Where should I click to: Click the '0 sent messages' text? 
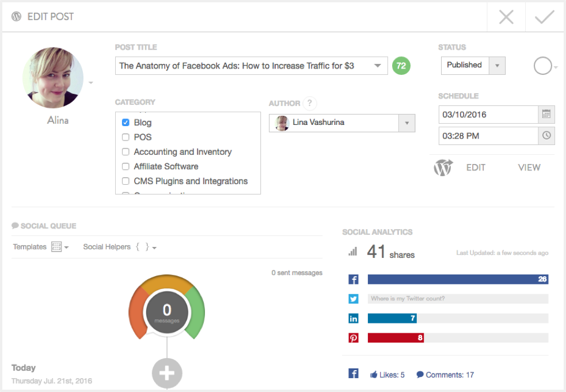pos(297,273)
